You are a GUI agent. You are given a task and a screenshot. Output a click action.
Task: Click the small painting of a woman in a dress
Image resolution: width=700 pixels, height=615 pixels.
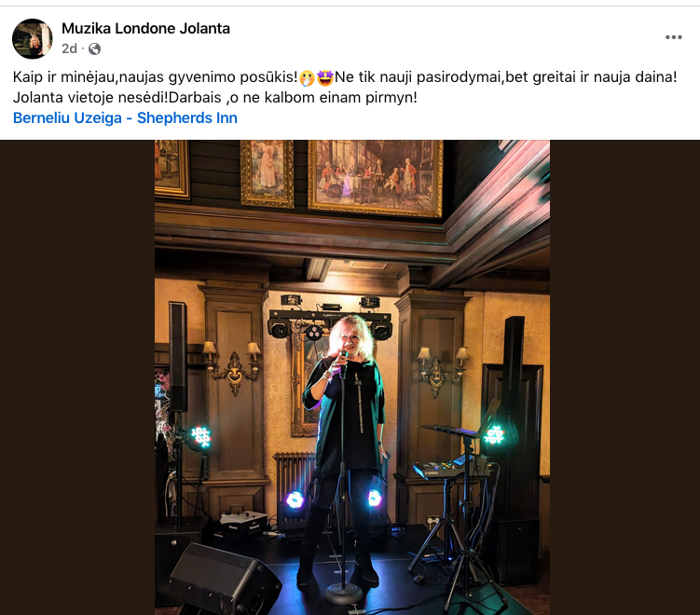point(267,173)
